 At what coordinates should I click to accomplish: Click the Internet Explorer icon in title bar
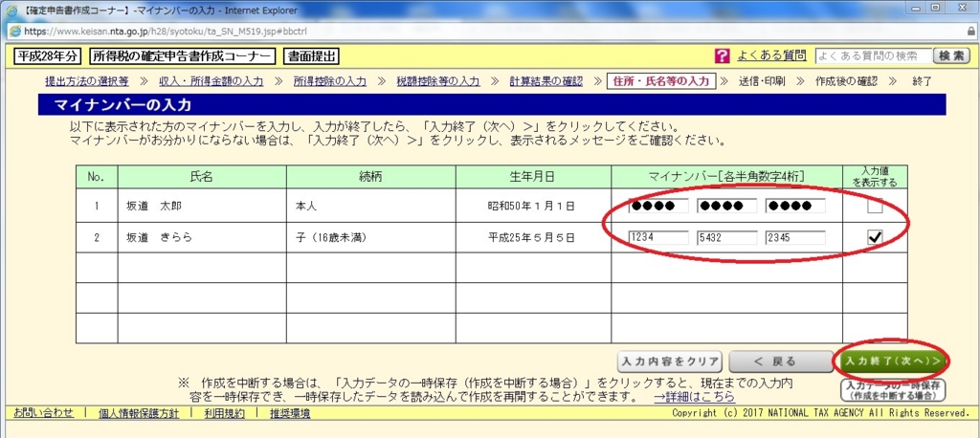click(x=11, y=11)
